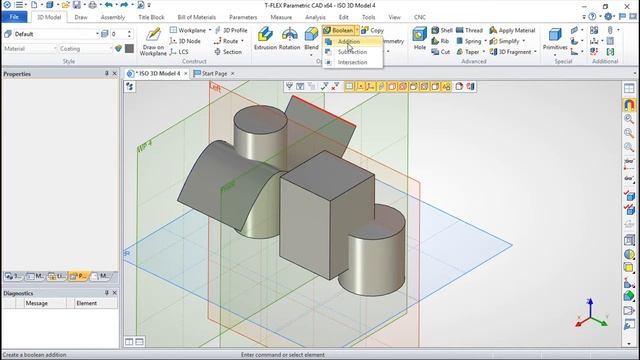The width and height of the screenshot is (640, 360).
Task: Close the Properties panel
Action: (x=114, y=73)
